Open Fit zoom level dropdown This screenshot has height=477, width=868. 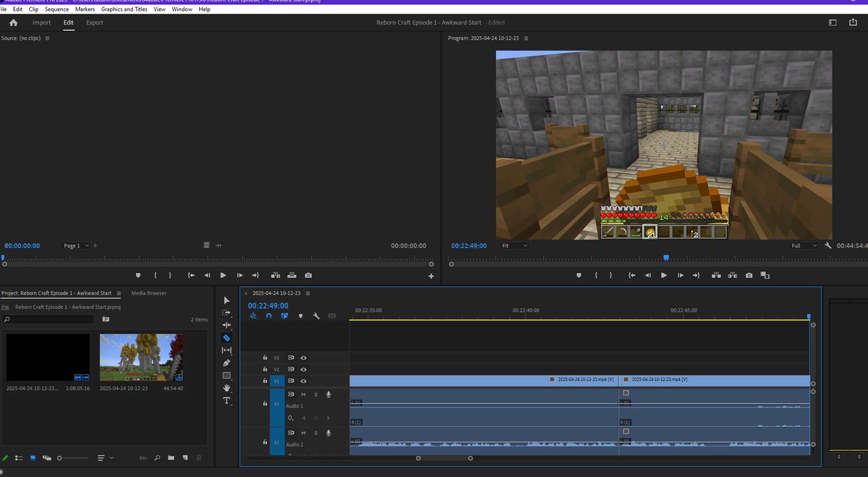514,246
